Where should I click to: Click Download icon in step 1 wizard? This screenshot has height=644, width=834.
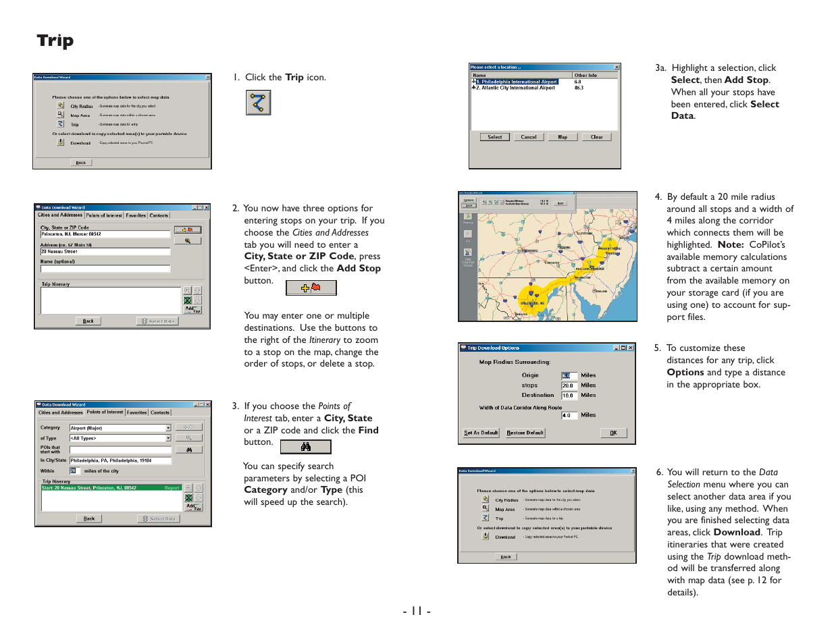click(x=61, y=142)
